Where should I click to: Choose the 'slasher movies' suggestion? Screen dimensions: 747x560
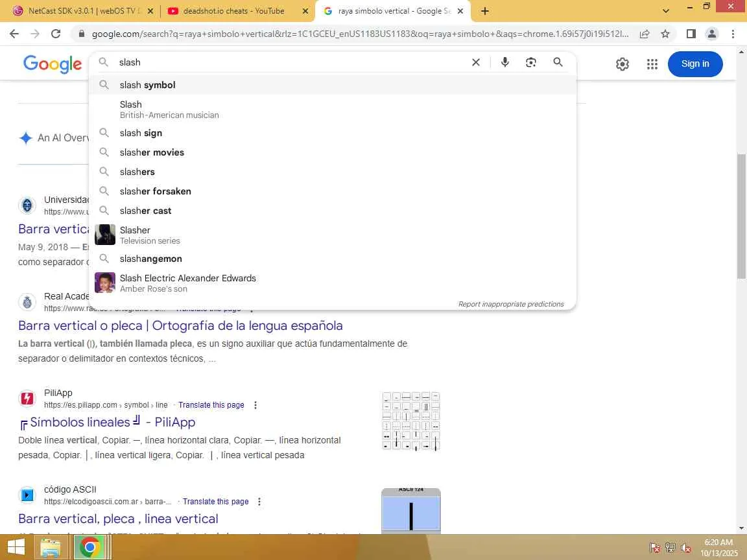tap(333, 152)
